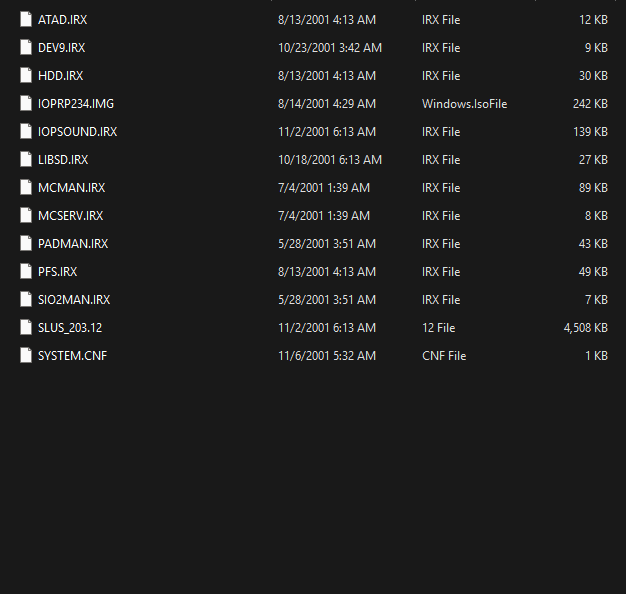
Task: Click the 49 KB size value
Action: click(593, 271)
